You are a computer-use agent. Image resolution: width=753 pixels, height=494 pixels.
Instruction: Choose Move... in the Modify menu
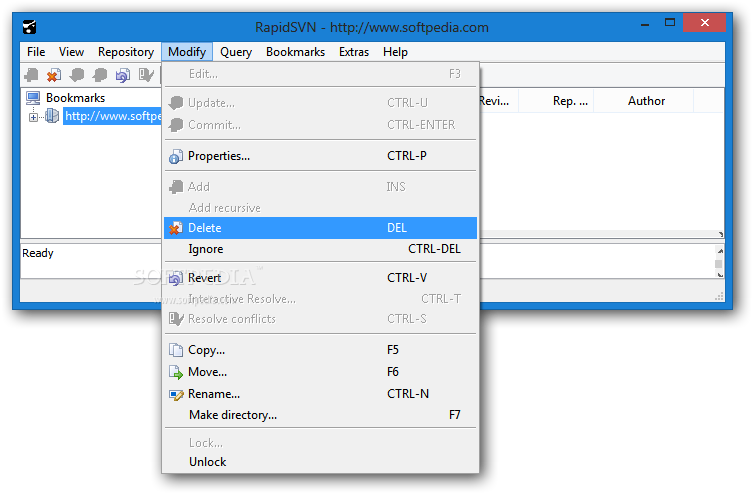[x=320, y=372]
